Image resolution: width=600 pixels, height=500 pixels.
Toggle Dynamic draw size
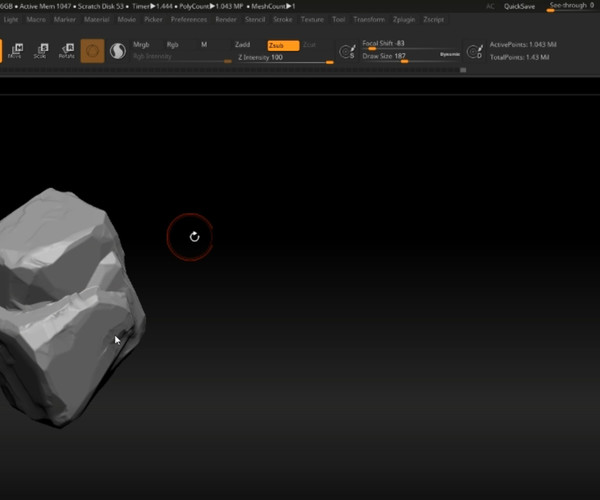450,54
